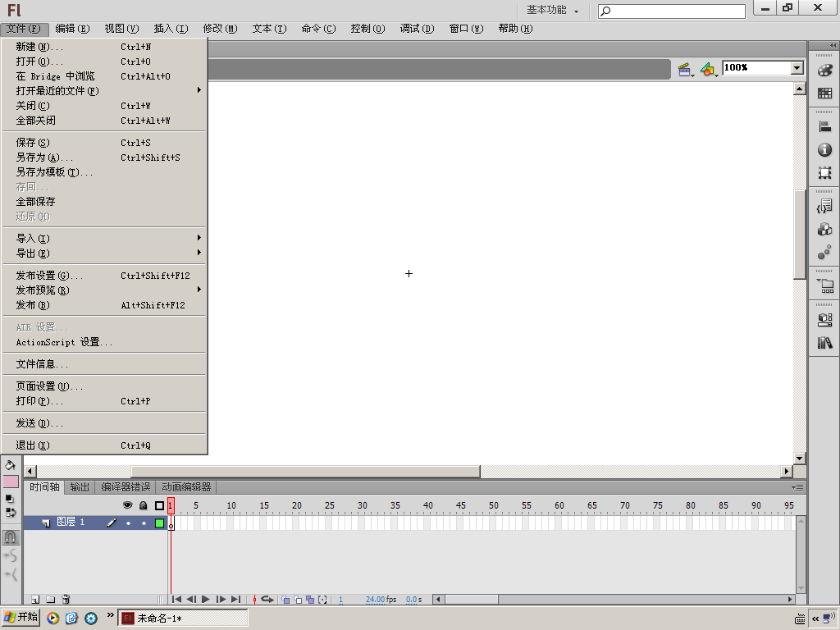Click the New Layer icon

pos(35,599)
